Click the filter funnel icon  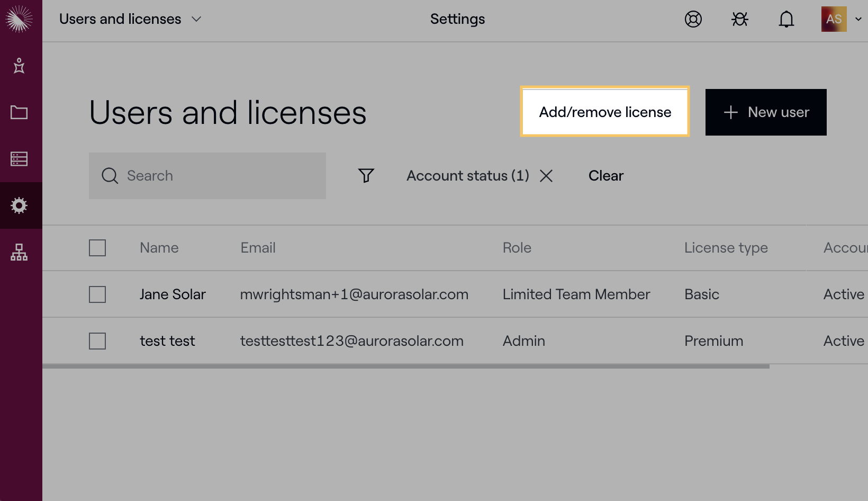click(366, 175)
